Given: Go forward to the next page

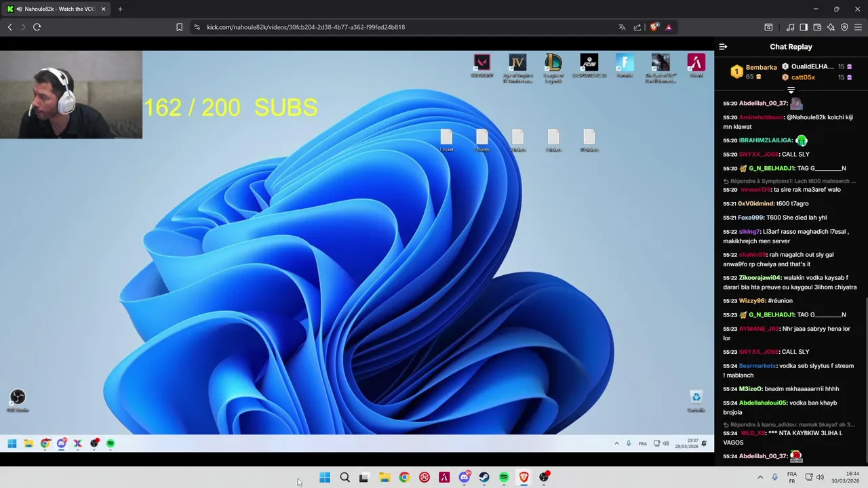Looking at the screenshot, I should click(x=23, y=27).
